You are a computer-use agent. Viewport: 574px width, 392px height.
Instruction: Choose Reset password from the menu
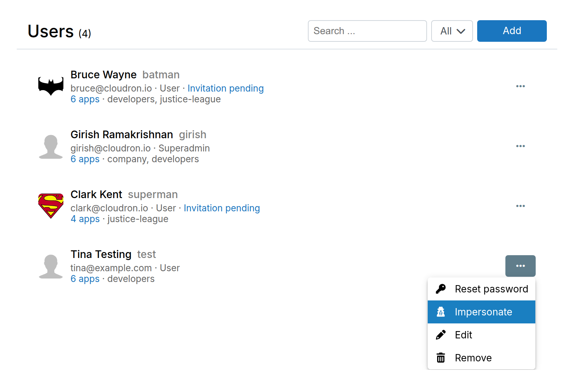[481, 289]
